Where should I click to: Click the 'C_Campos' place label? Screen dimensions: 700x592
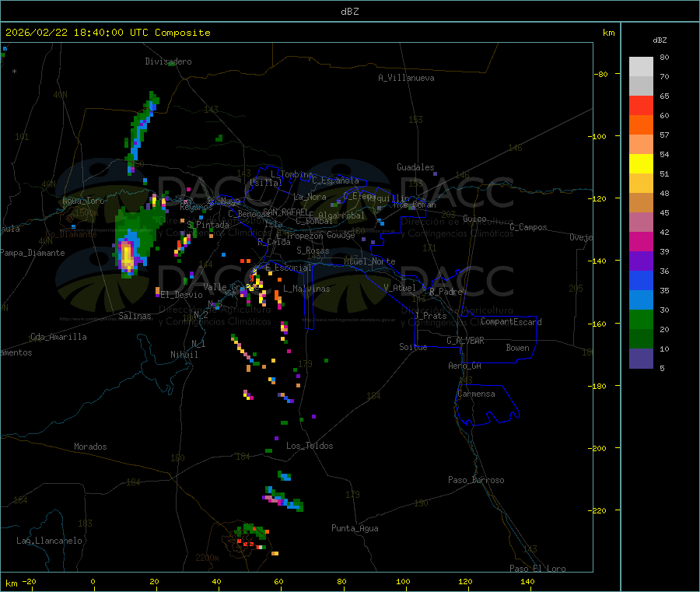click(529, 227)
